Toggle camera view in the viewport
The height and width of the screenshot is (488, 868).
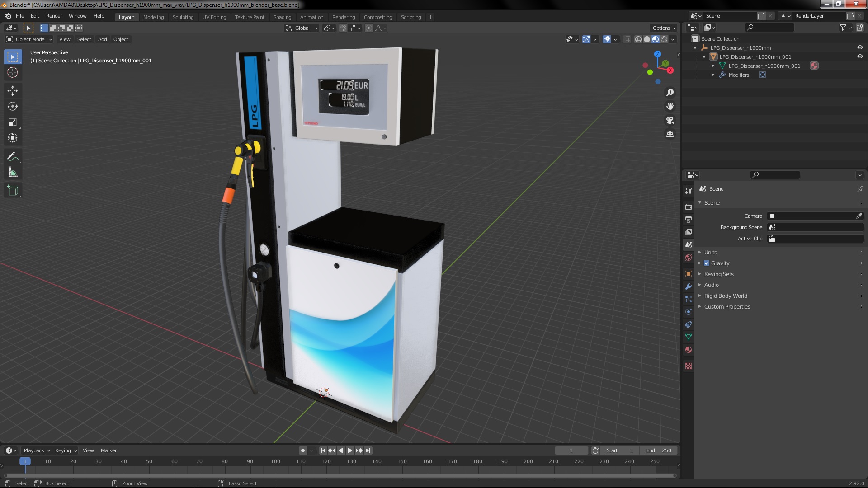click(x=670, y=120)
